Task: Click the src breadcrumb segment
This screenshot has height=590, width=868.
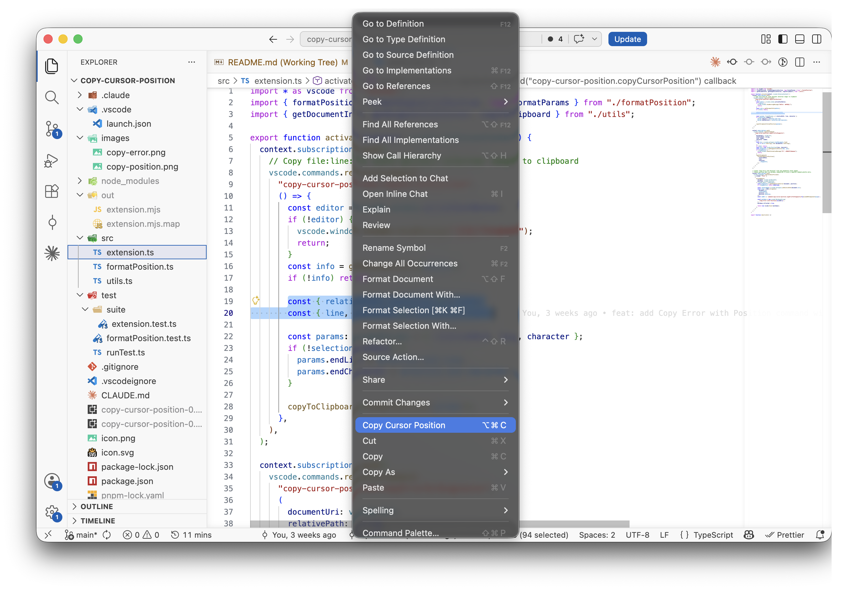Action: 223,81
